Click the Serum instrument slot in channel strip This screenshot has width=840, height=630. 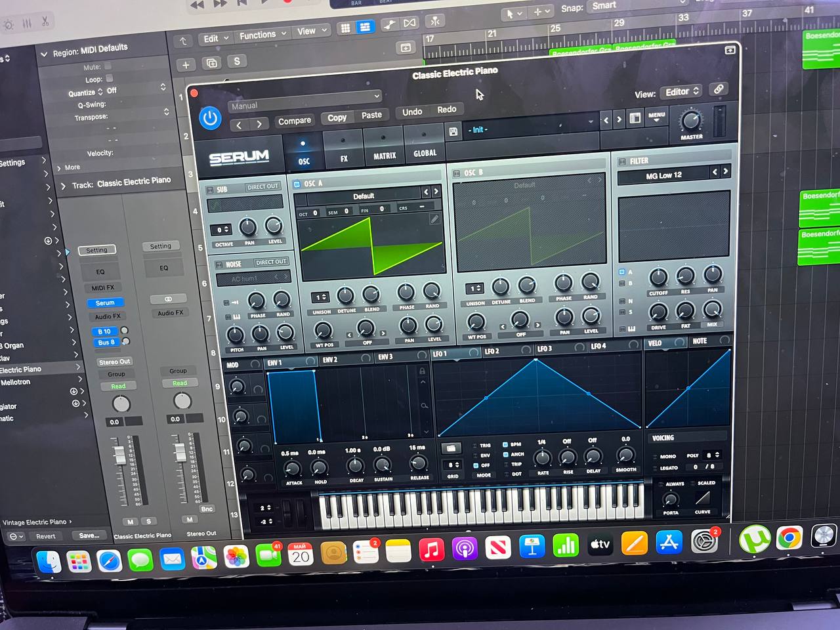[x=105, y=303]
